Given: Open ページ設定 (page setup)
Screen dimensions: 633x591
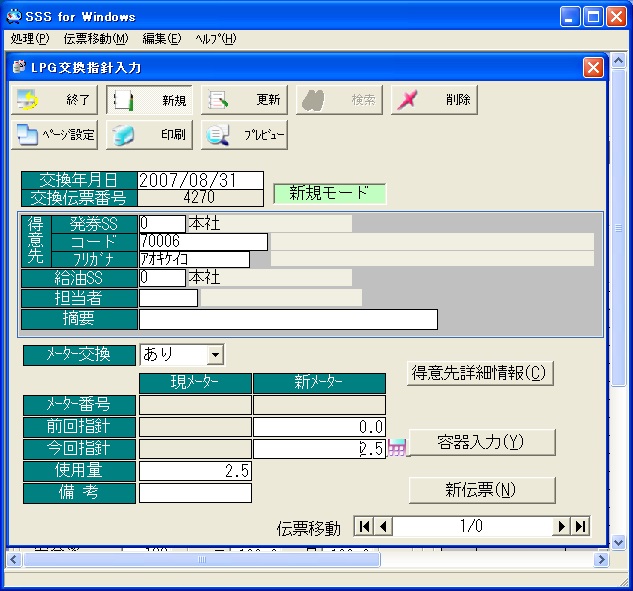Looking at the screenshot, I should pos(54,135).
